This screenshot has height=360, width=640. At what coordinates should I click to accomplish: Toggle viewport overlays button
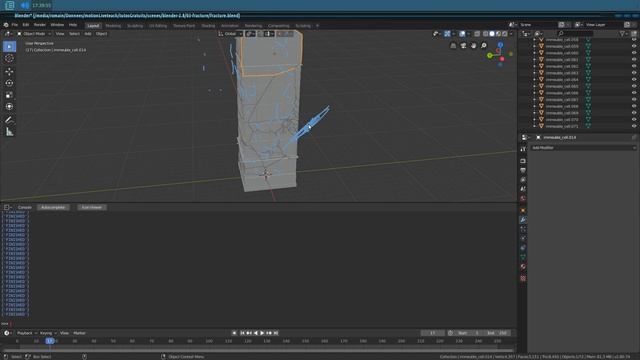[x=462, y=34]
